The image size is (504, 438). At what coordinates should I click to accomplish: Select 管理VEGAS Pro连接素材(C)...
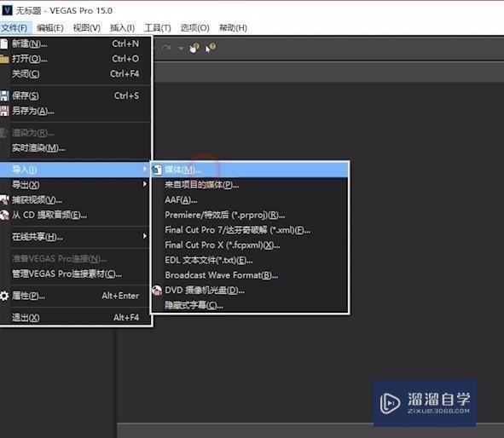76,274
